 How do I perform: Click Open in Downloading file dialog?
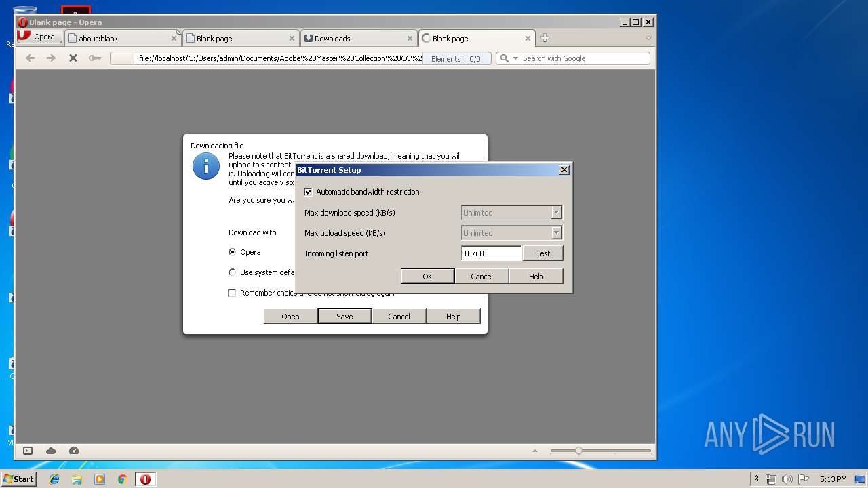[x=290, y=316]
